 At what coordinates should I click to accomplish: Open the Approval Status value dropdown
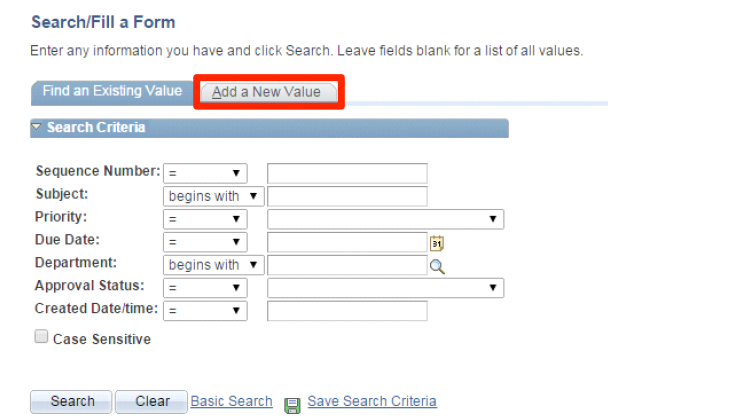click(385, 287)
